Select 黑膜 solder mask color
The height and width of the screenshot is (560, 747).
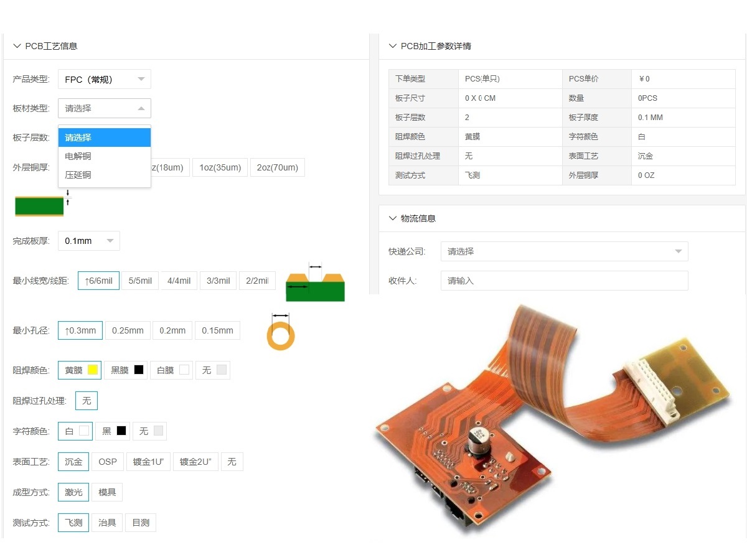127,370
